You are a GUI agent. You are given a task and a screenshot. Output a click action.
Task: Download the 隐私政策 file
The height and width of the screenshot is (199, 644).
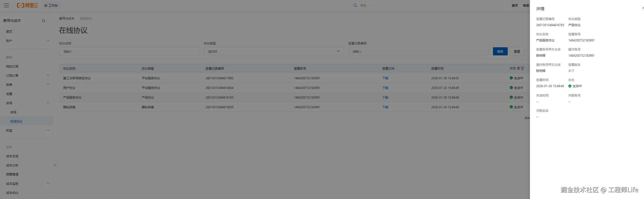(x=385, y=107)
